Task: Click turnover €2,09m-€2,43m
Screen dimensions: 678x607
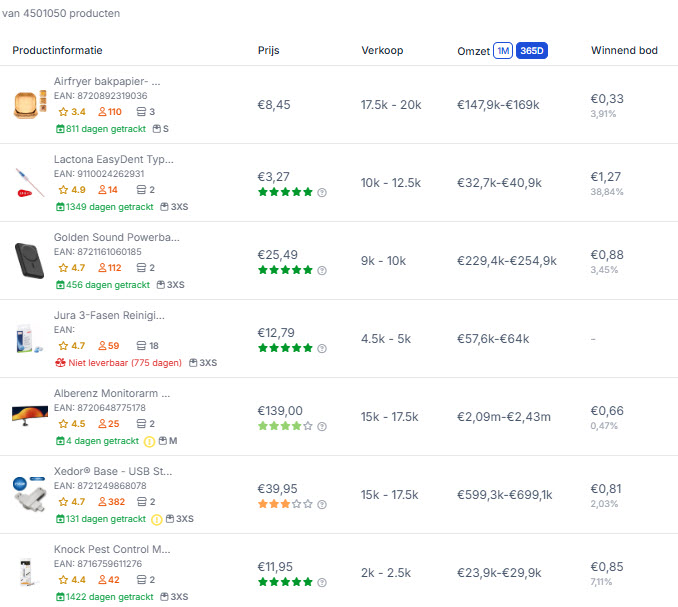Action: tap(504, 417)
